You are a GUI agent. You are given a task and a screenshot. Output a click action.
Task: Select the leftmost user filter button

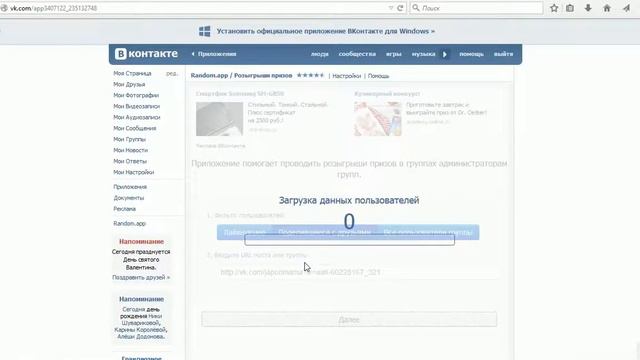[244, 232]
